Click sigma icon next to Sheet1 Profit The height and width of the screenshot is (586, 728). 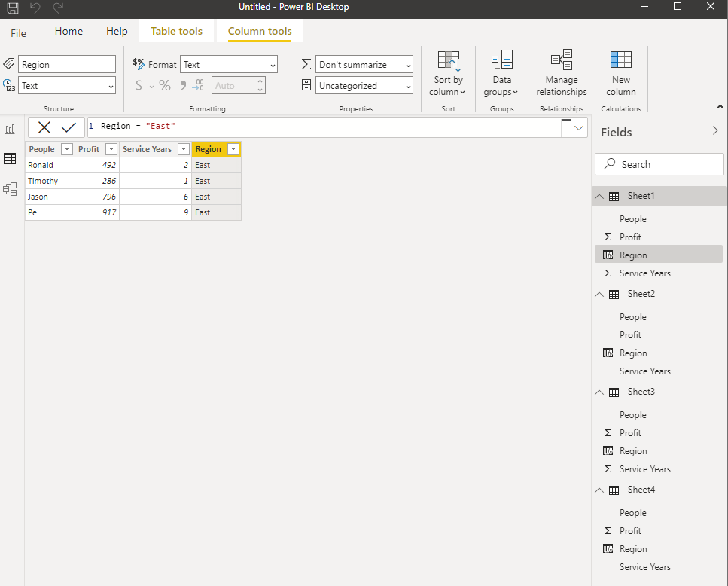[x=608, y=237]
